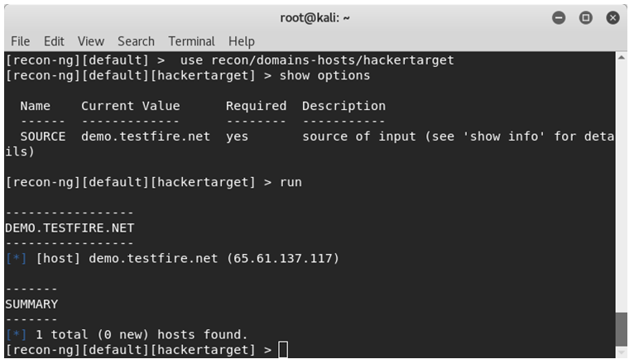Open the View menu
The image size is (634, 364).
(91, 41)
